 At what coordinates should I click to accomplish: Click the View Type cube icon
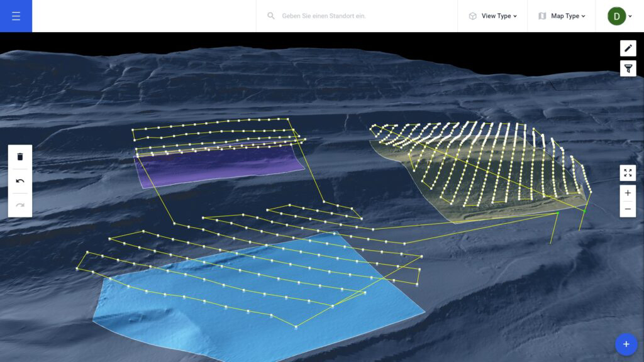(473, 16)
